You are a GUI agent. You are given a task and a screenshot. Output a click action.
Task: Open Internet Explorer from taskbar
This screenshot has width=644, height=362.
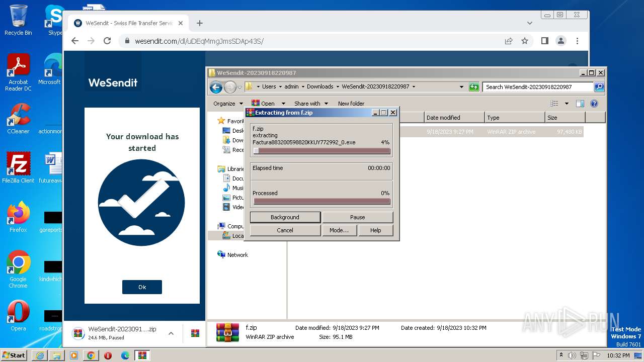[40, 355]
